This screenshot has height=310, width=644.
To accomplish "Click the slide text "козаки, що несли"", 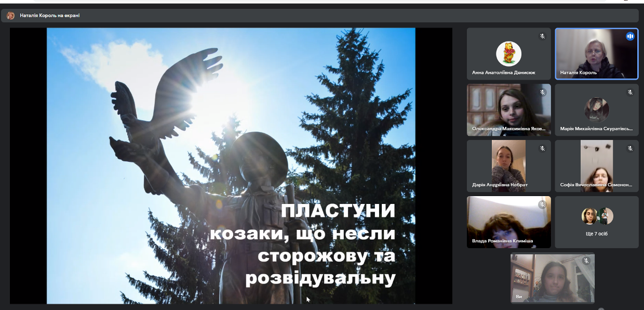I will 303,234.
